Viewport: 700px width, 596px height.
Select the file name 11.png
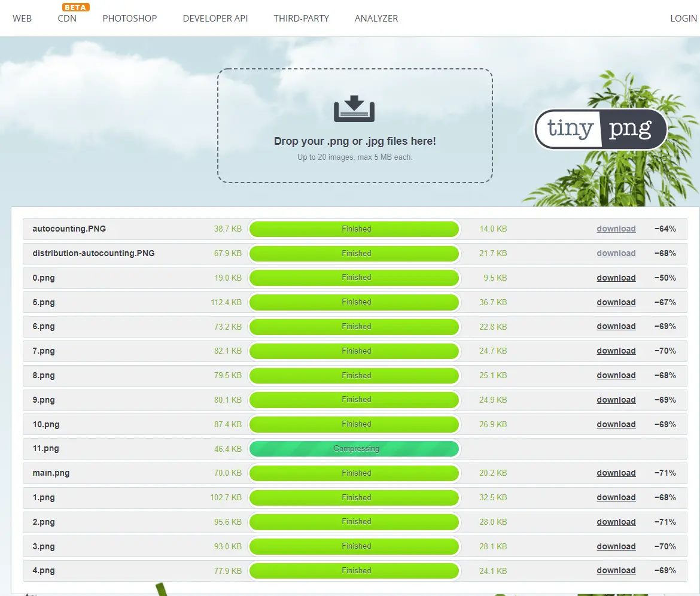point(45,448)
